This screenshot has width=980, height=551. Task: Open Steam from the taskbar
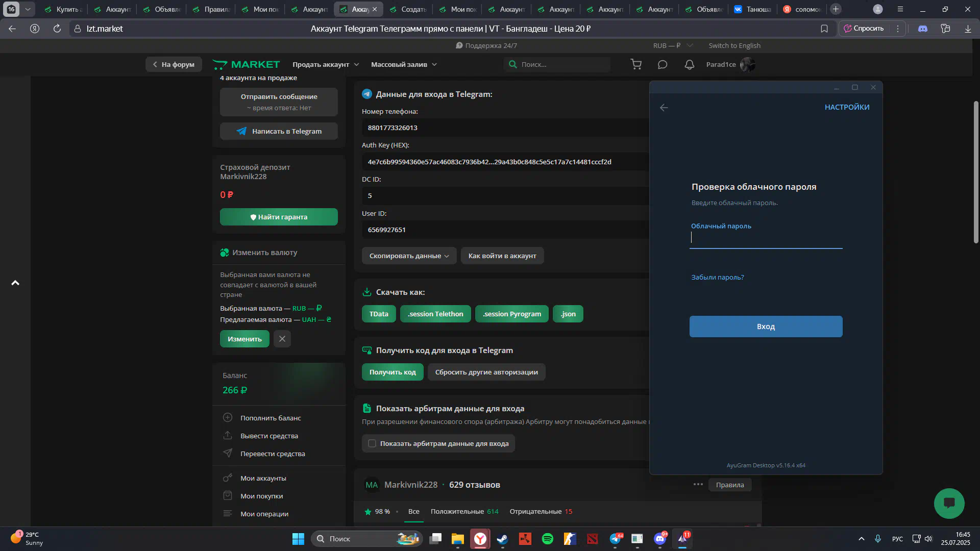tap(502, 539)
